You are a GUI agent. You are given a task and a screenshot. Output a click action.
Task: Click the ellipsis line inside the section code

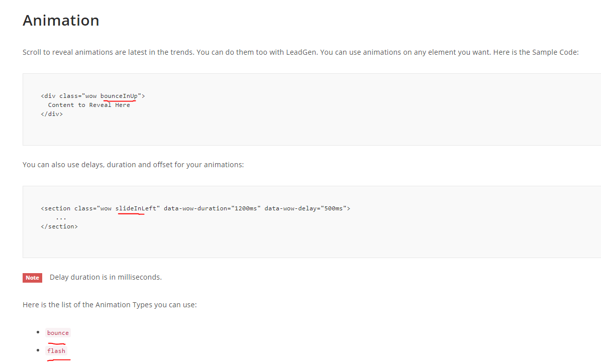point(61,217)
